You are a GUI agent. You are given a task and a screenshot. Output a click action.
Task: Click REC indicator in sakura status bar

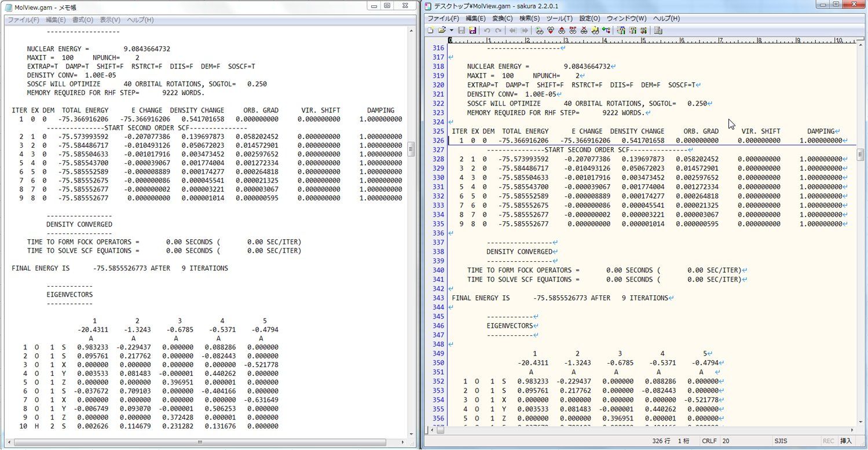click(x=829, y=441)
